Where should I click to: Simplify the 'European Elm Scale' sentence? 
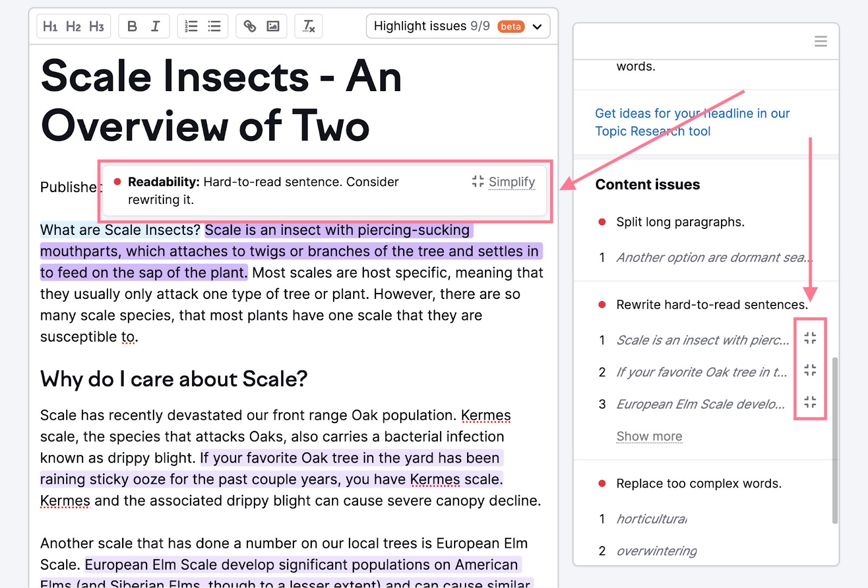[810, 402]
